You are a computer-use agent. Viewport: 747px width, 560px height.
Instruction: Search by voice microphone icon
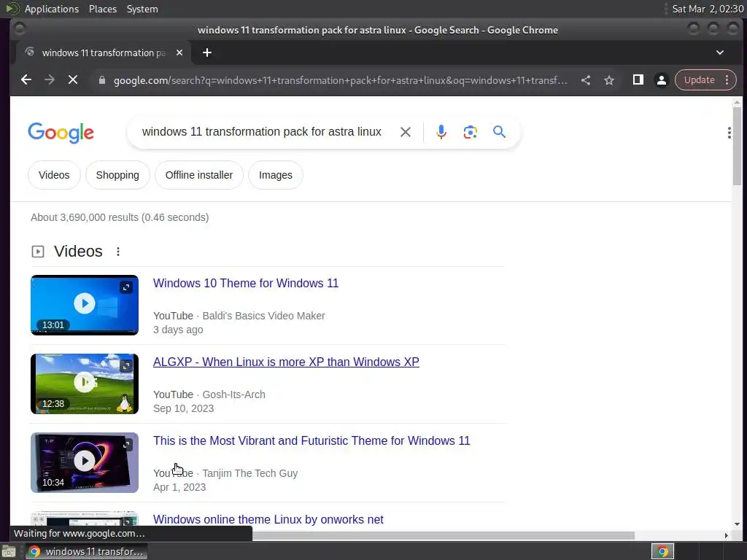(x=441, y=132)
